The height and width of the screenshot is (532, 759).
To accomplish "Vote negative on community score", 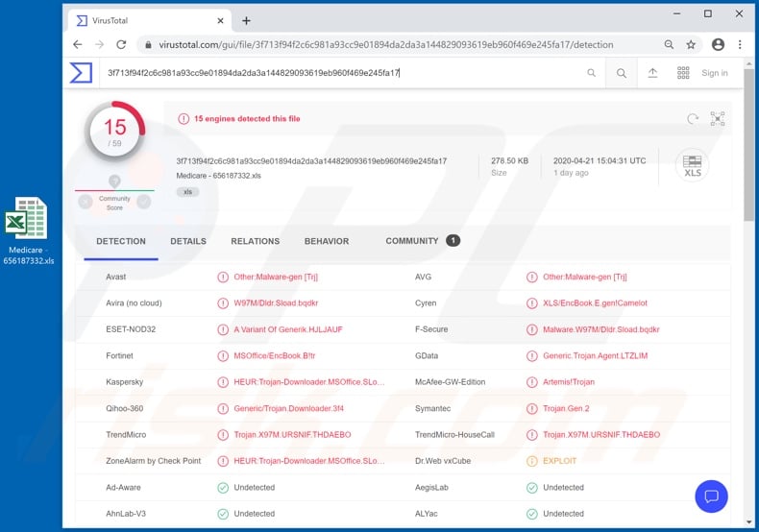I will (86, 202).
